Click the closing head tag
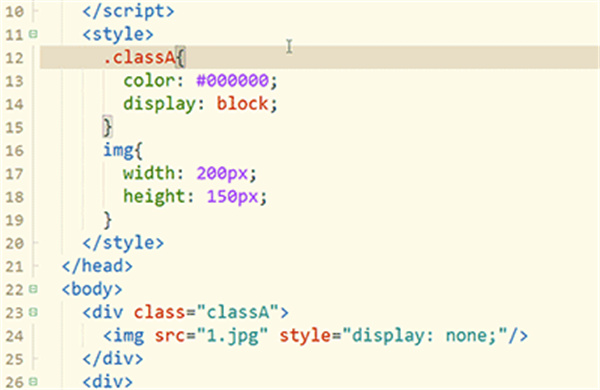The width and height of the screenshot is (600, 390). point(97,266)
